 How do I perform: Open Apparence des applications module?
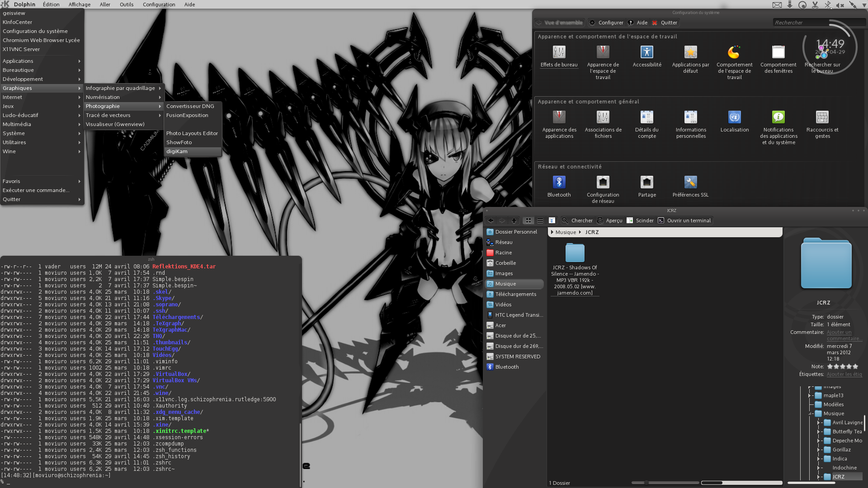click(x=559, y=124)
